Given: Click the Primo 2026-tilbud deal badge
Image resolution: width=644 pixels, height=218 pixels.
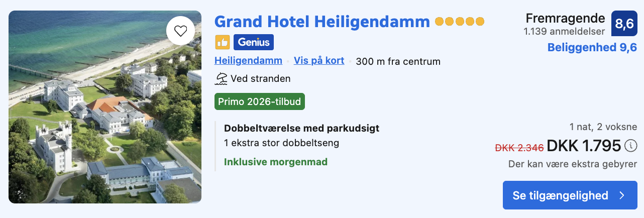Looking at the screenshot, I should tap(259, 101).
